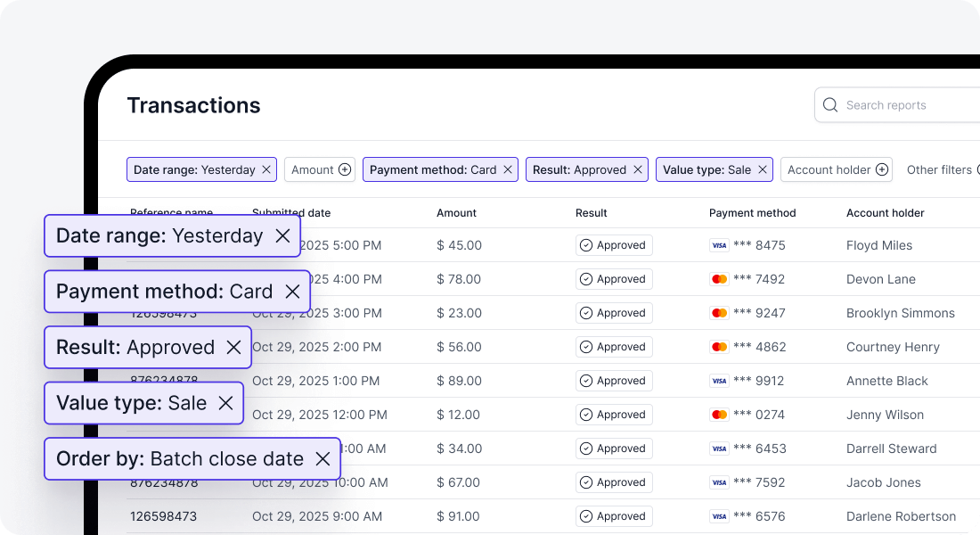
Task: Click Approved badge in Brooklyn Simmons row
Action: pos(614,313)
